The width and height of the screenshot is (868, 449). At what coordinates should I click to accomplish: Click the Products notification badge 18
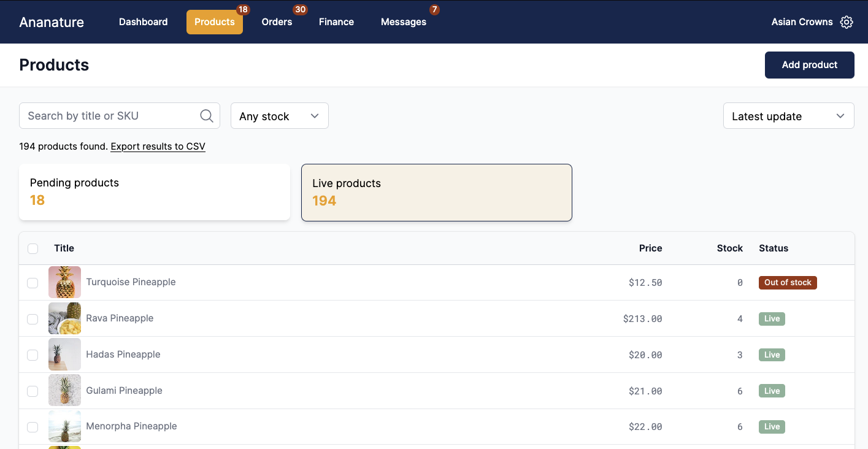[x=242, y=10]
